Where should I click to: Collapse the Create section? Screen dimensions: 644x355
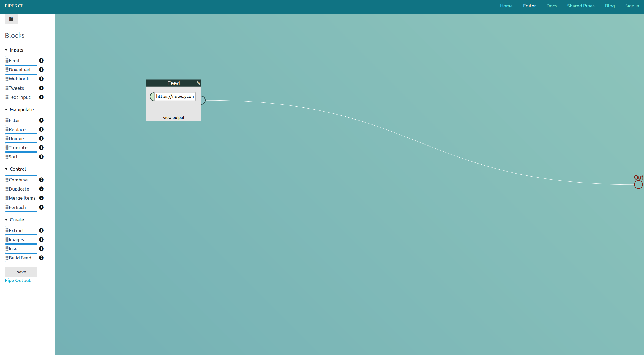coord(6,220)
